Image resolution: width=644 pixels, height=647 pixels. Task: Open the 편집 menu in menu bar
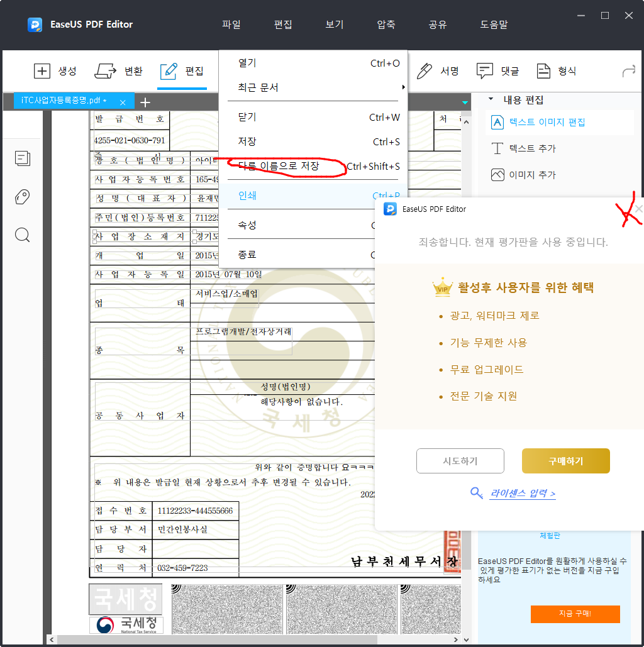pos(283,25)
